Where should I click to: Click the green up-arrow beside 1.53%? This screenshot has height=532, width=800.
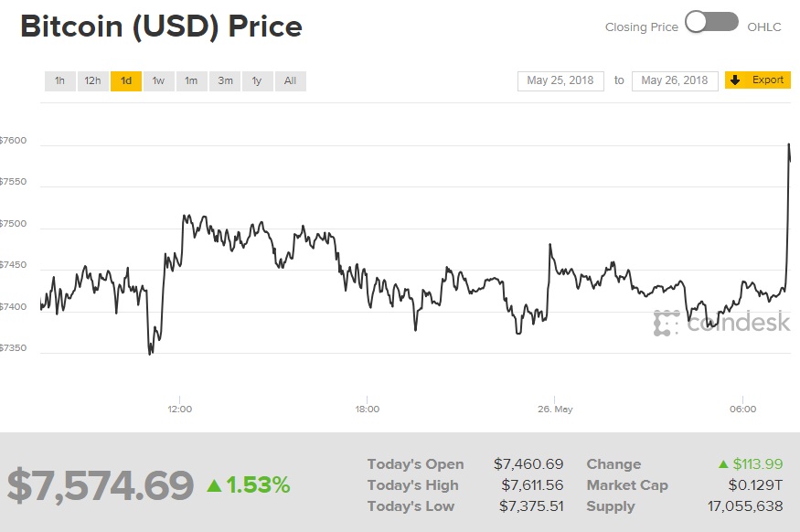[x=214, y=485]
